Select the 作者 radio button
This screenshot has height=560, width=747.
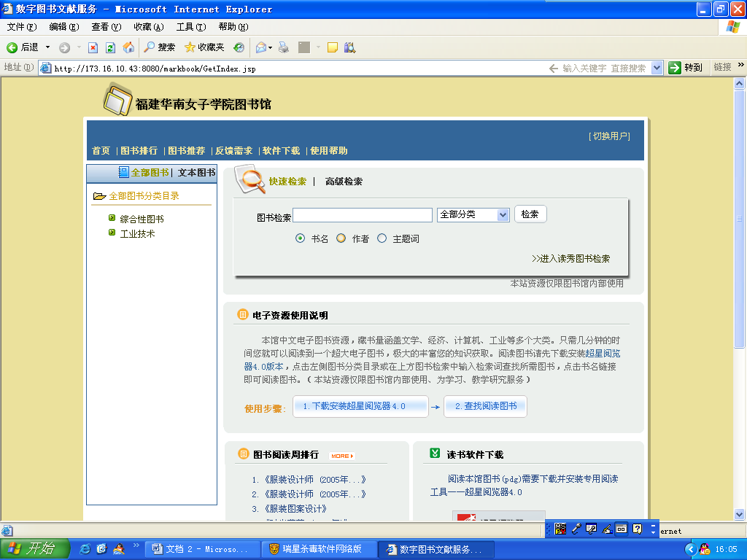point(341,238)
